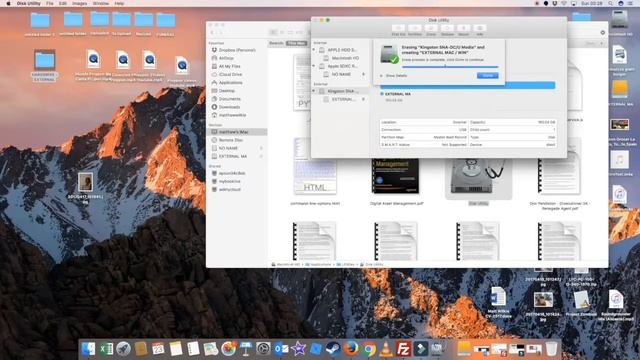Open Downloads in Finder sidebar

click(x=226, y=107)
